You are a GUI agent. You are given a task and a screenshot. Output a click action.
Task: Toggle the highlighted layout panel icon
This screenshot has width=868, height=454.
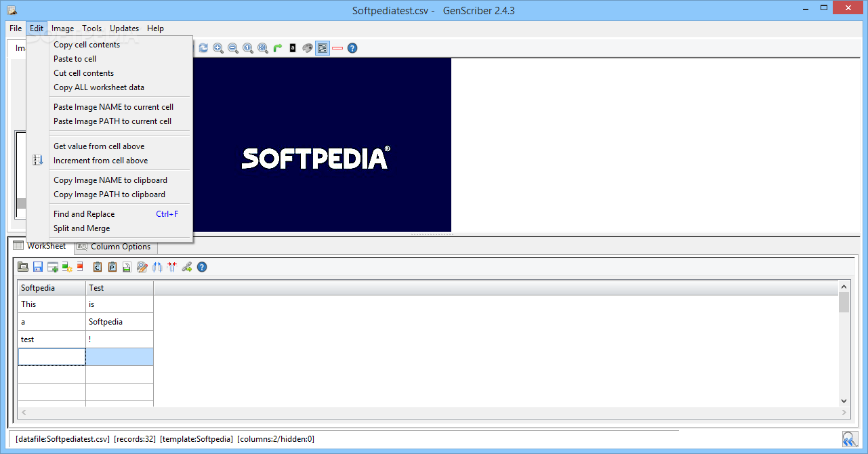[x=323, y=48]
